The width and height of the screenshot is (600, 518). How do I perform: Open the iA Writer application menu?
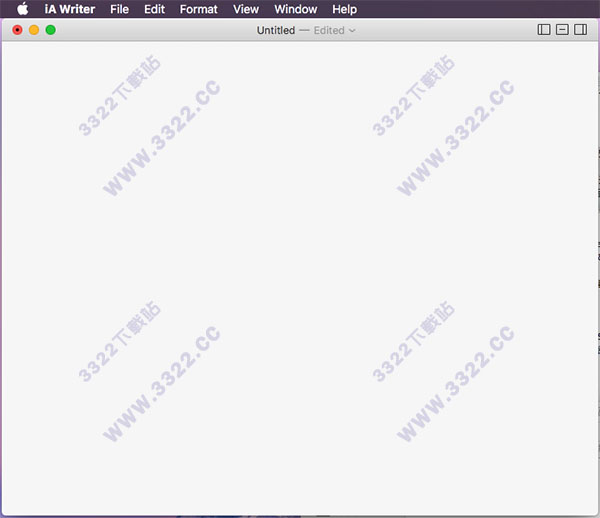(x=70, y=9)
